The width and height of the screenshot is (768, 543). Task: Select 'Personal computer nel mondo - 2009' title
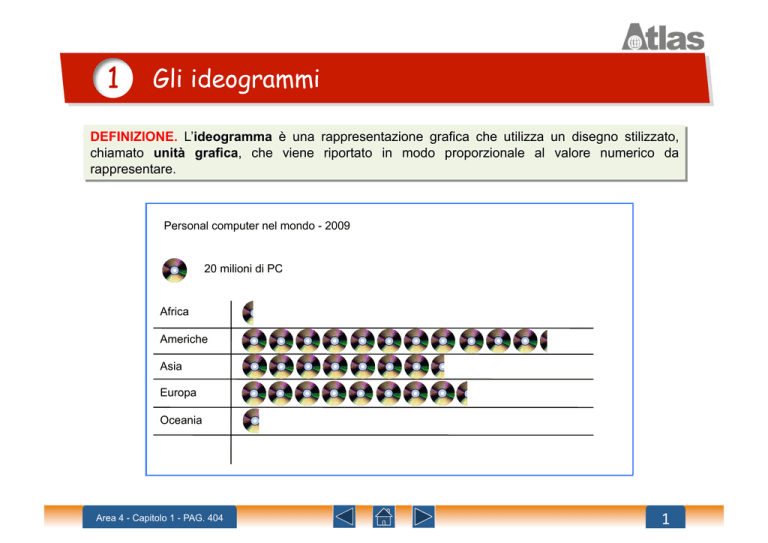pyautogui.click(x=257, y=226)
